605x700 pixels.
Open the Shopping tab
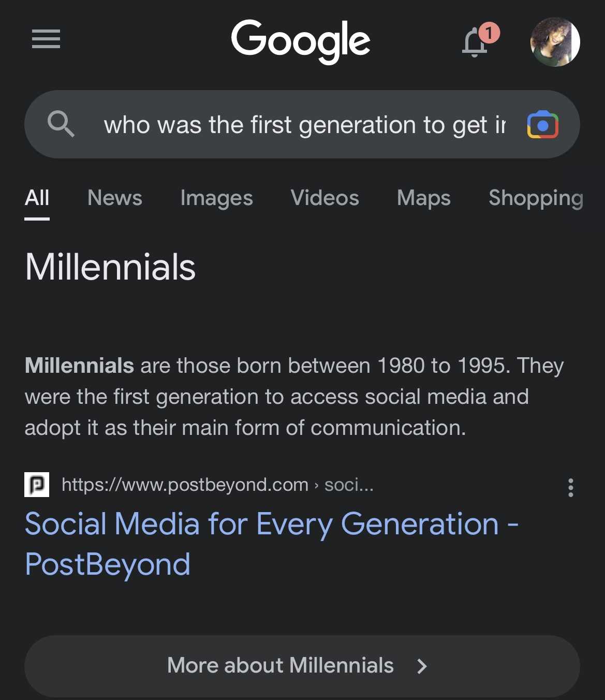535,198
